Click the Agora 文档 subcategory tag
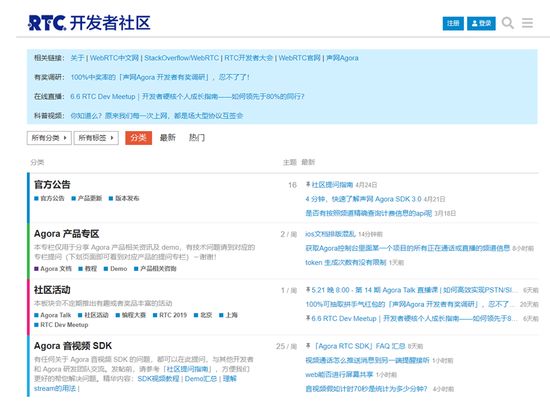The height and width of the screenshot is (416, 550). (53, 269)
